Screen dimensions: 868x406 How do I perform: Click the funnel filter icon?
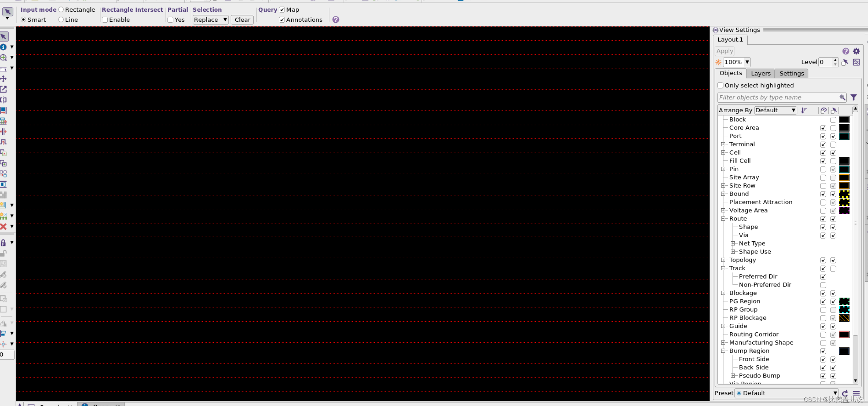(854, 97)
